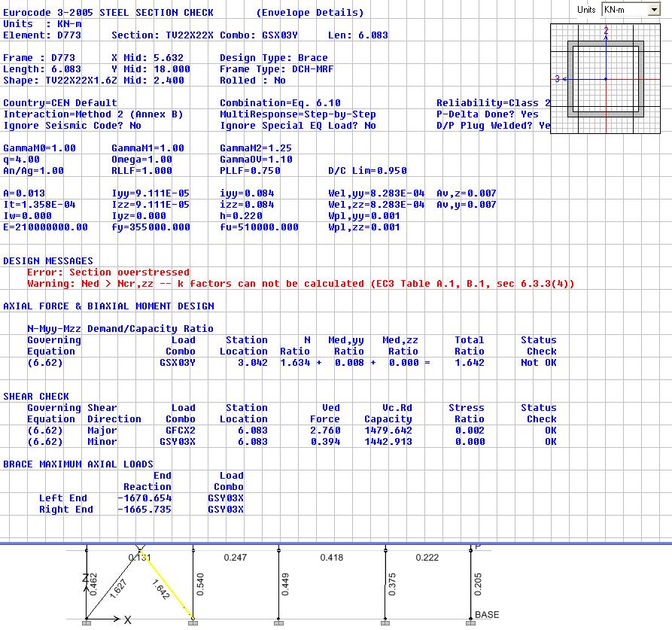Click the 'Warning: Ned > Ncr,zz' message

pos(300,284)
